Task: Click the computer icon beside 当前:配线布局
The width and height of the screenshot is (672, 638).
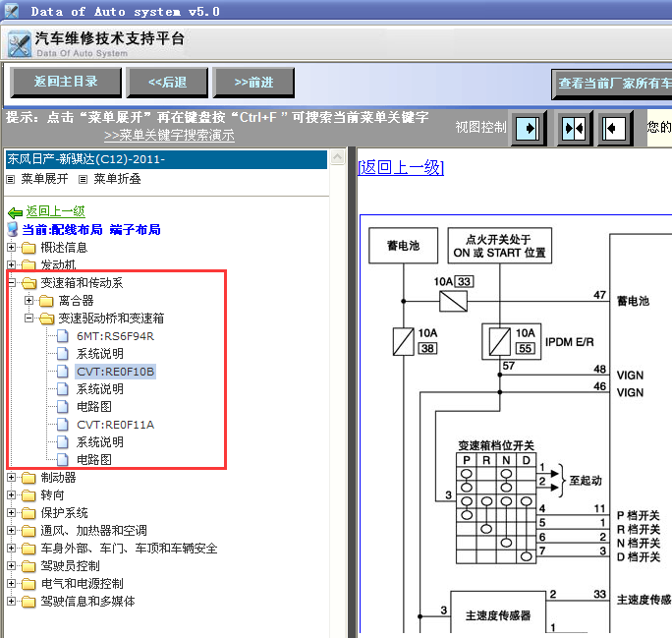Action: point(13,229)
